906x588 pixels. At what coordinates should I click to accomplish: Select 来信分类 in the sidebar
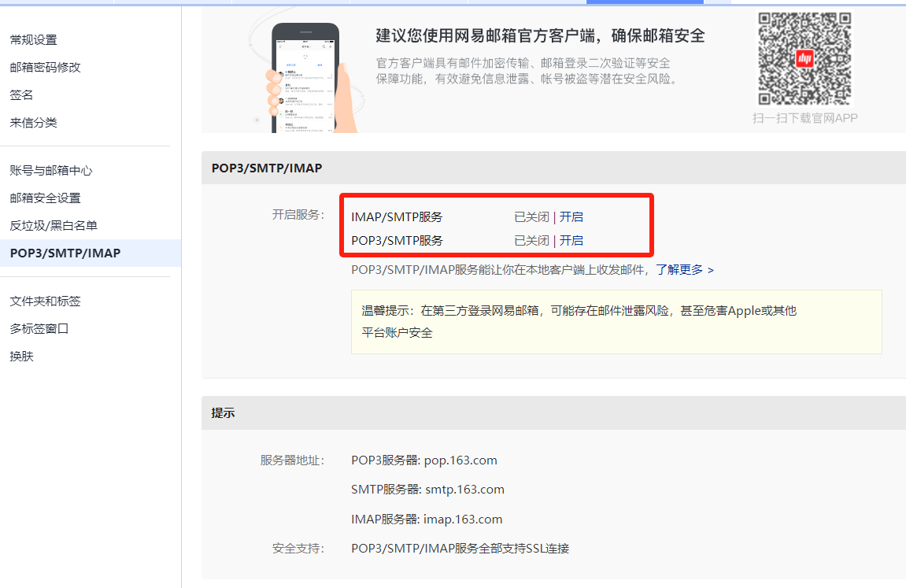pos(34,123)
